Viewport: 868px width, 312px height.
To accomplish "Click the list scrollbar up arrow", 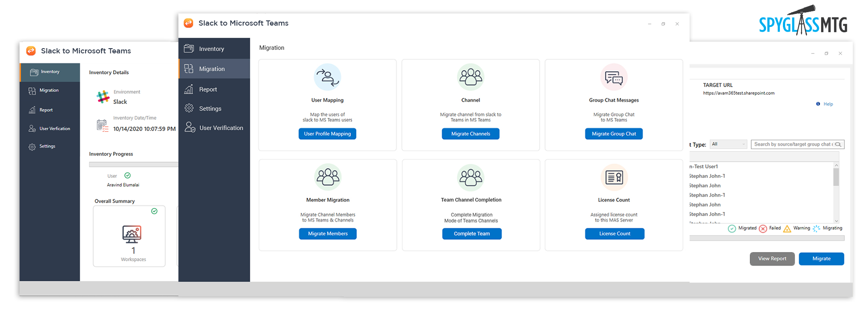I will (836, 165).
